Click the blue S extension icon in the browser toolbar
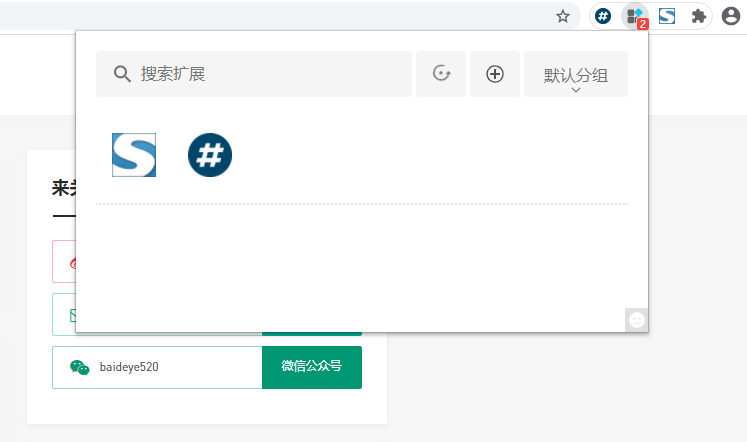 coord(667,16)
